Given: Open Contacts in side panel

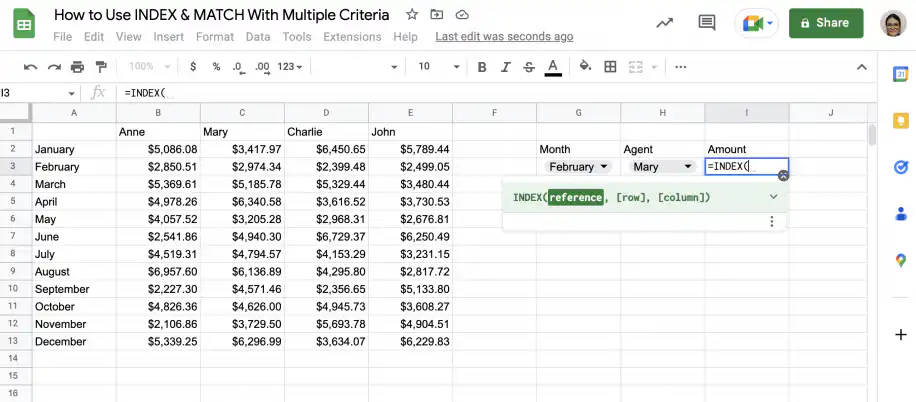Looking at the screenshot, I should (900, 214).
